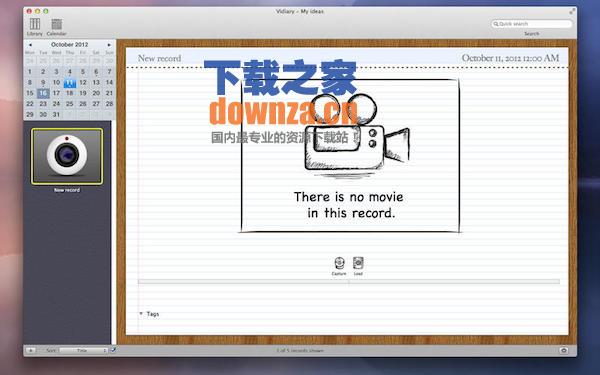Select October 4 in the calendar
This screenshot has height=375, width=600.
tap(70, 72)
